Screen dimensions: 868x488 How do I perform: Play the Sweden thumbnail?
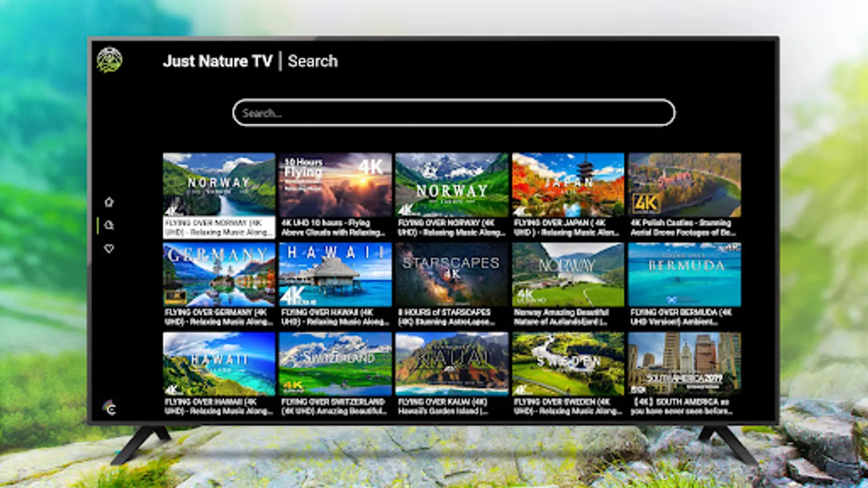568,364
